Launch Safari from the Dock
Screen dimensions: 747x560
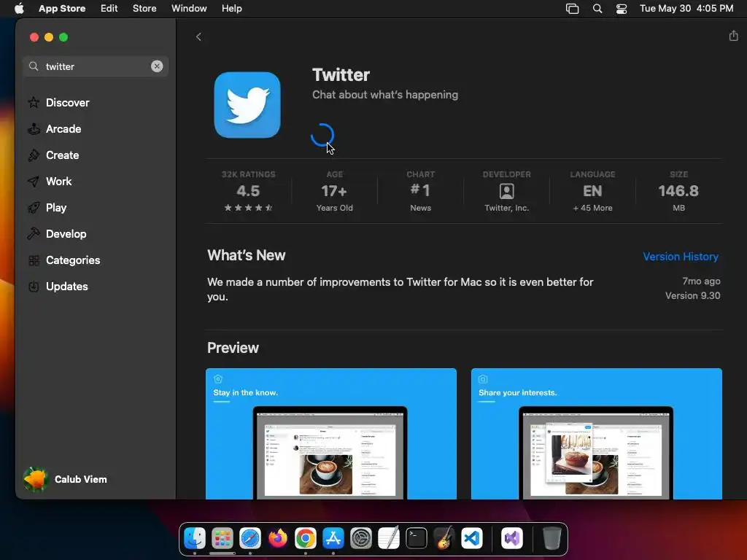pos(250,539)
